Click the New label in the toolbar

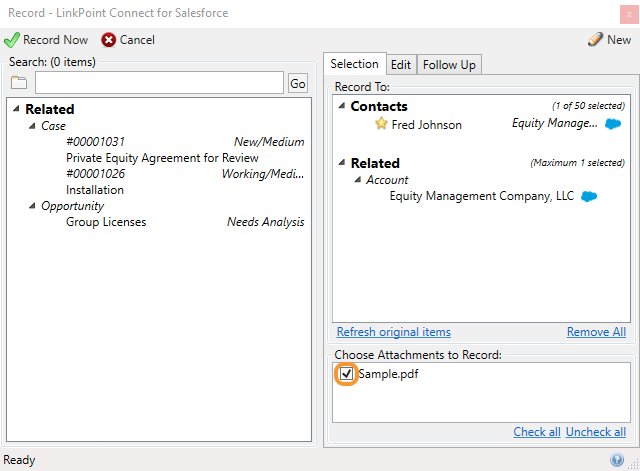619,40
